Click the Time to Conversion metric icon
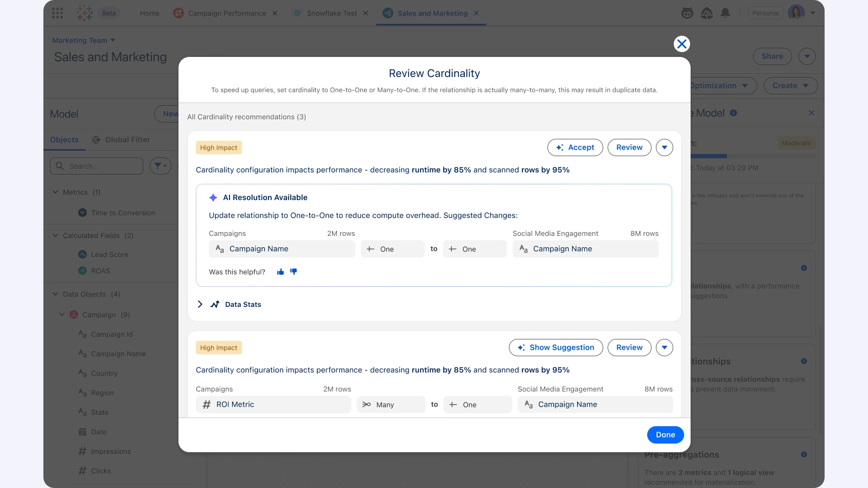The height and width of the screenshot is (488, 868). (x=82, y=213)
